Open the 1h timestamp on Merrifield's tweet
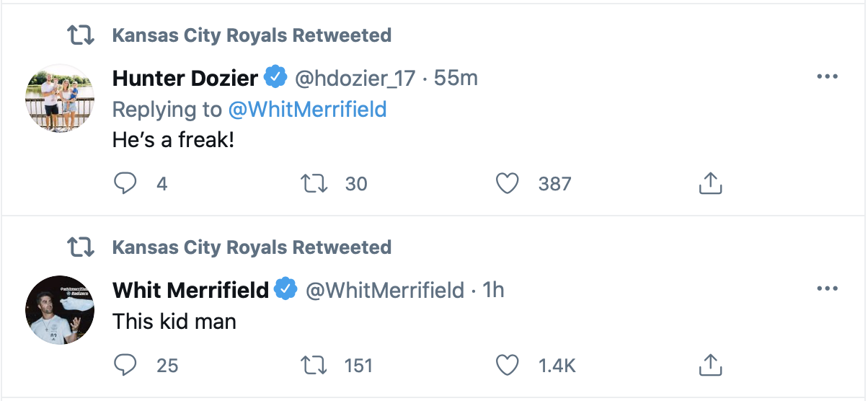 [x=493, y=290]
